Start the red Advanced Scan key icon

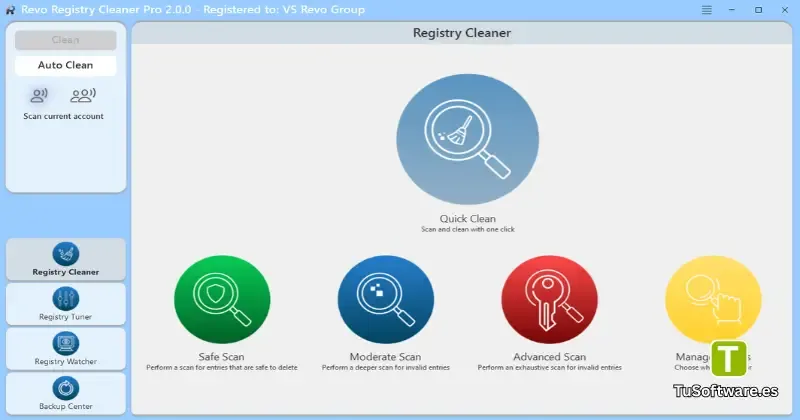click(549, 300)
